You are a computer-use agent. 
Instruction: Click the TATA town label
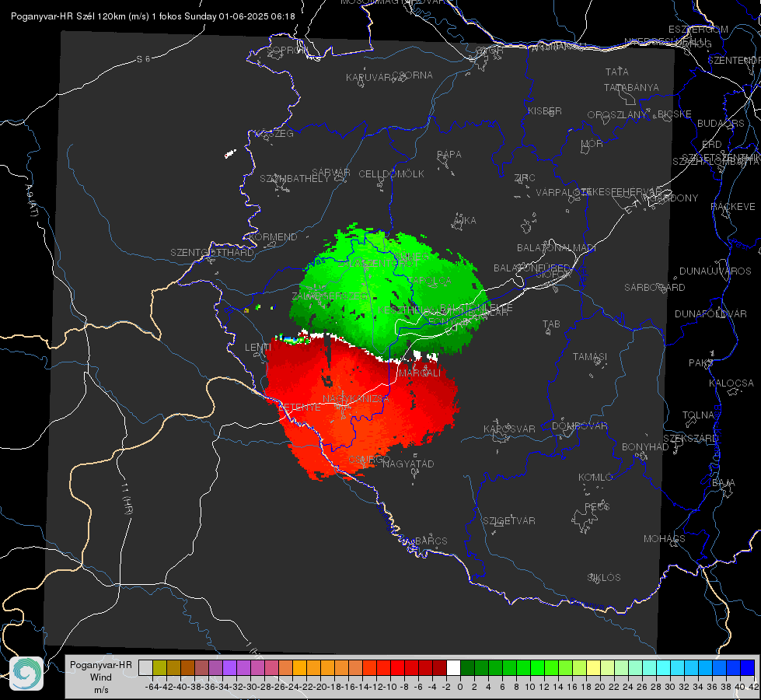[x=617, y=72]
